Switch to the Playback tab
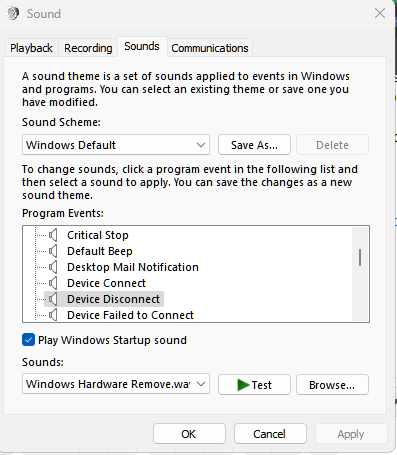 click(31, 48)
